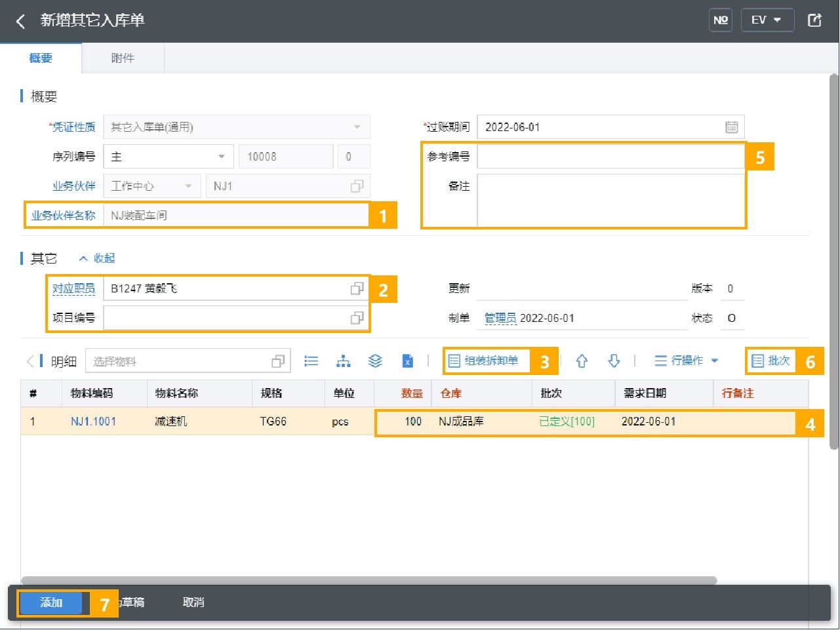Viewport: 840px width, 630px height.
Task: Open lookup for 对应职员 field
Action: (357, 288)
